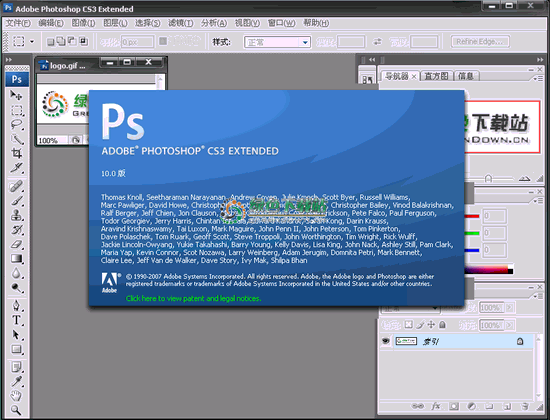
Task: Select the Type tool
Action: [x=16, y=320]
